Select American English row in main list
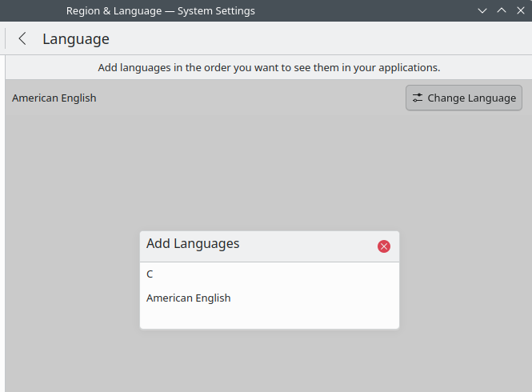The width and height of the screenshot is (532, 392). click(x=54, y=98)
